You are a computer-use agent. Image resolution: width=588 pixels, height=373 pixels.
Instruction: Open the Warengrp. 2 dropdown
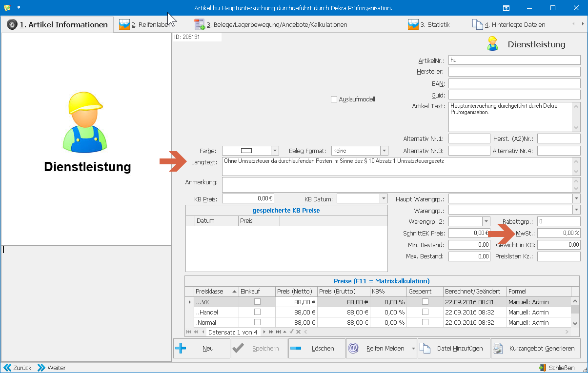click(x=486, y=221)
